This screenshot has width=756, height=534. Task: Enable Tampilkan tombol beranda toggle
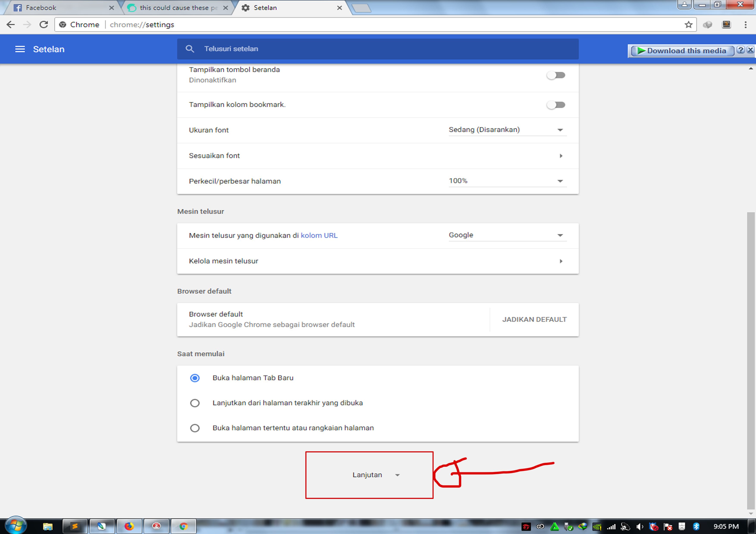(556, 75)
